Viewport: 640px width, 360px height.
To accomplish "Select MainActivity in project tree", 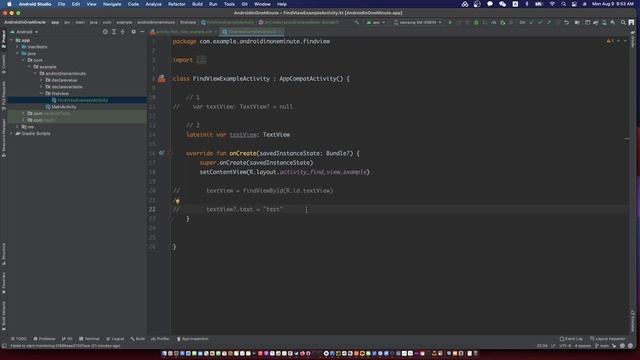I will coord(64,107).
